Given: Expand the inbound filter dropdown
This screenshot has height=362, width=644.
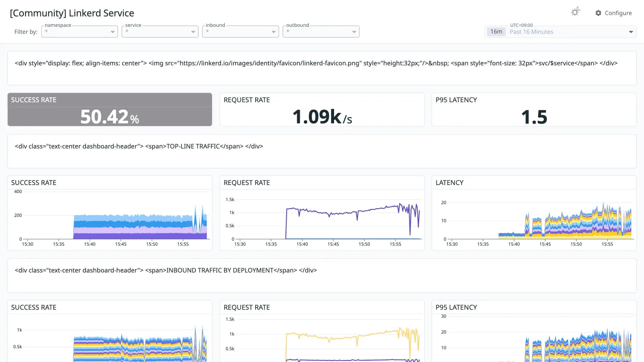Looking at the screenshot, I should click(240, 32).
